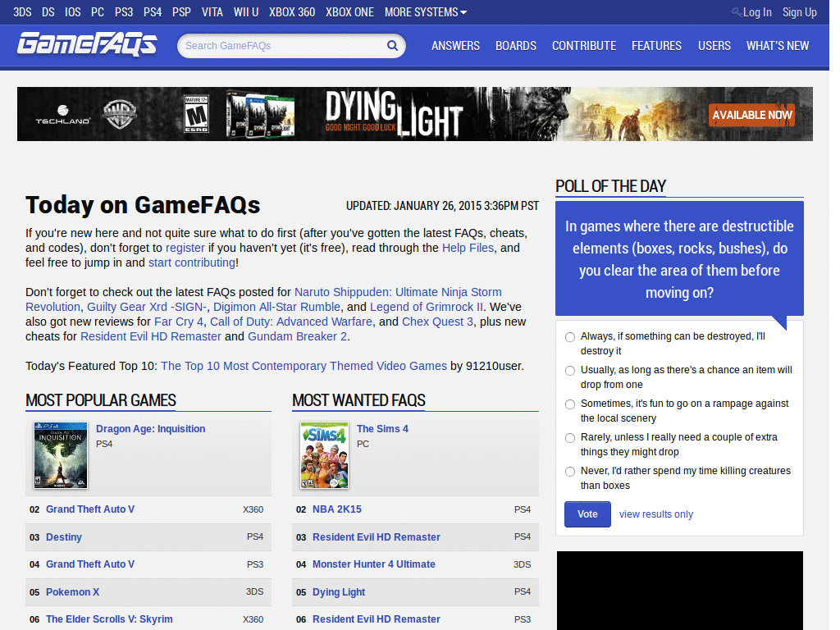Click 'view results only' link
Image resolution: width=840 pixels, height=630 pixels.
click(656, 514)
